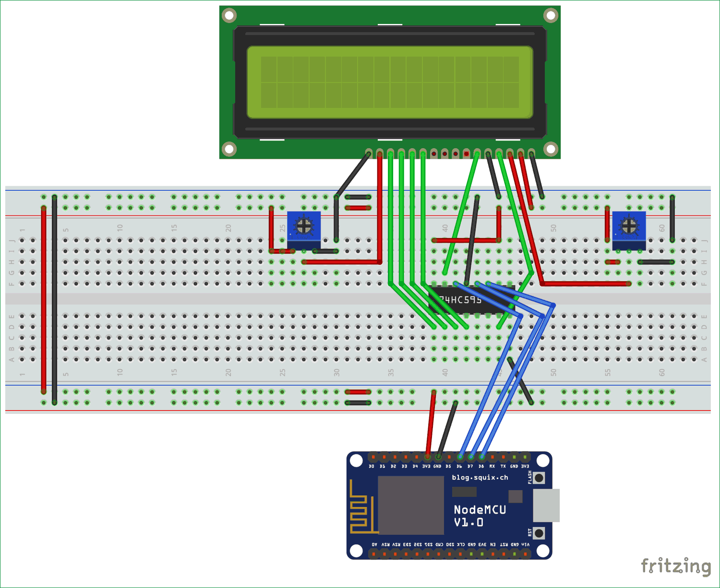Click the CMD pin label on NodeMCU
720x588 pixels.
coord(439,544)
